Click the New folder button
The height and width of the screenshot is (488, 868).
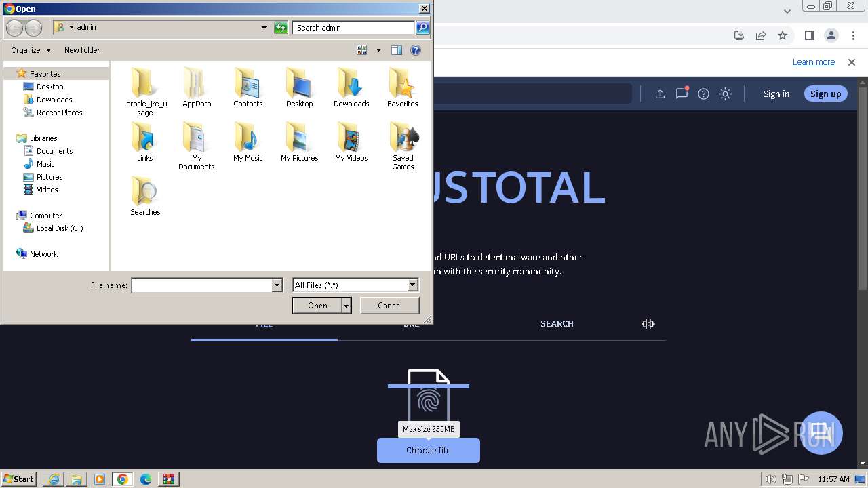[x=82, y=50]
